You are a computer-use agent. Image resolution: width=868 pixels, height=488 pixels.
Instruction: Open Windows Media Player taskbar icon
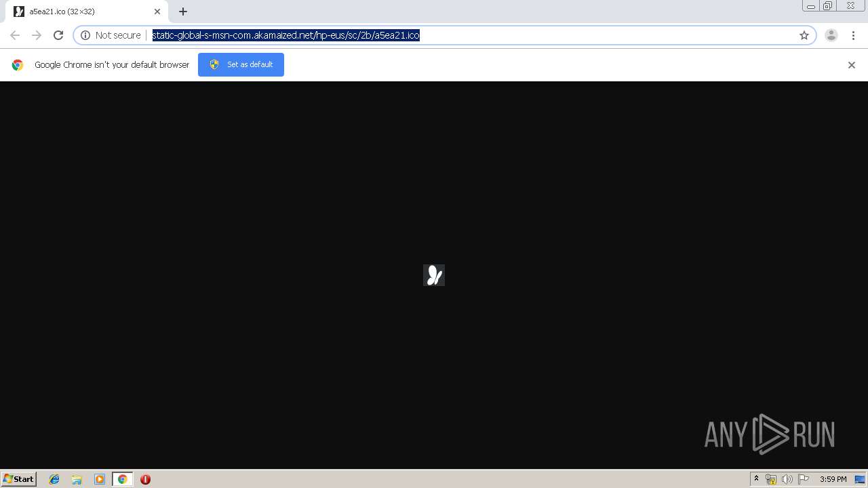coord(100,479)
